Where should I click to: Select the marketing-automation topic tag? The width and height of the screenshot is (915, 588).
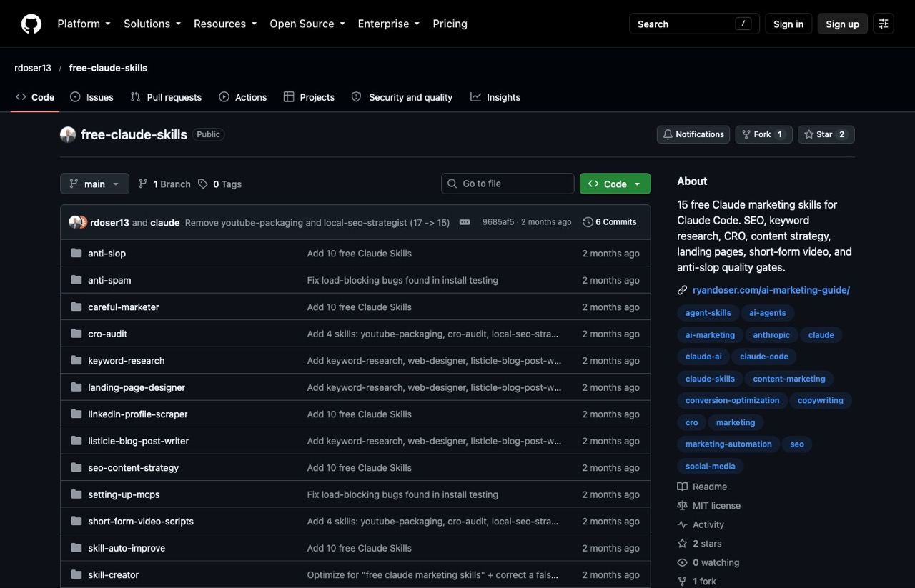point(728,444)
